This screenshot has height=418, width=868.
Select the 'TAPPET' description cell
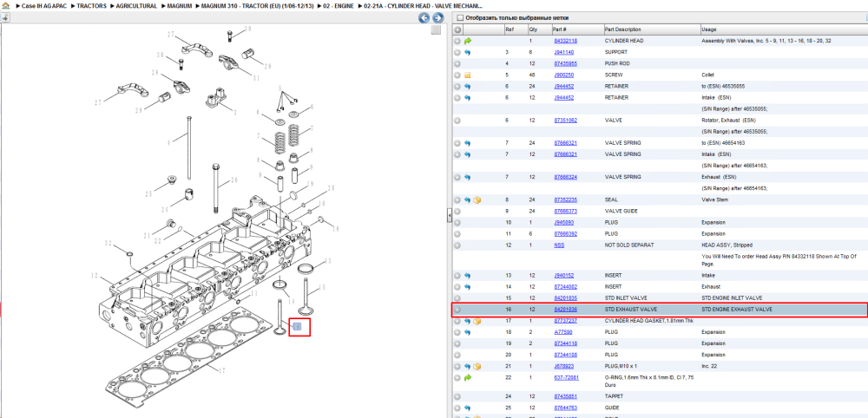614,396
